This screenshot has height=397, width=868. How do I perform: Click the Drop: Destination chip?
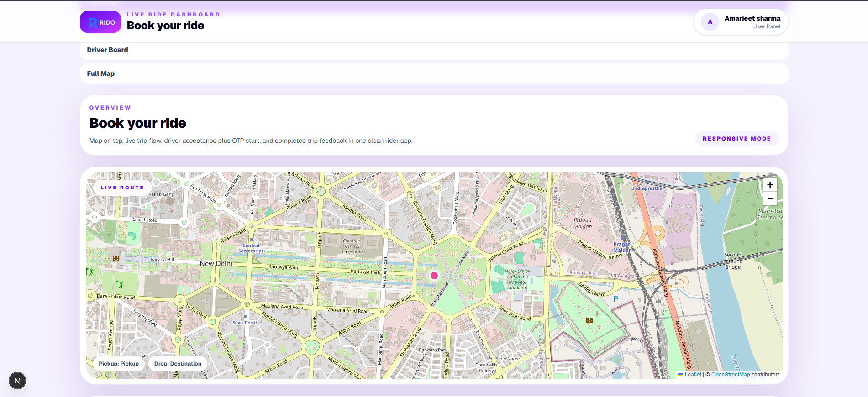tap(178, 364)
